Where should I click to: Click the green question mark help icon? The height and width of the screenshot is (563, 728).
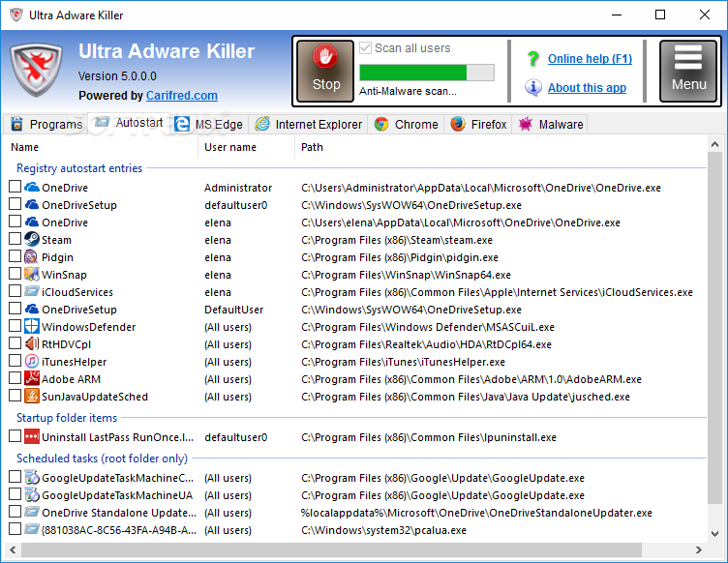[533, 59]
